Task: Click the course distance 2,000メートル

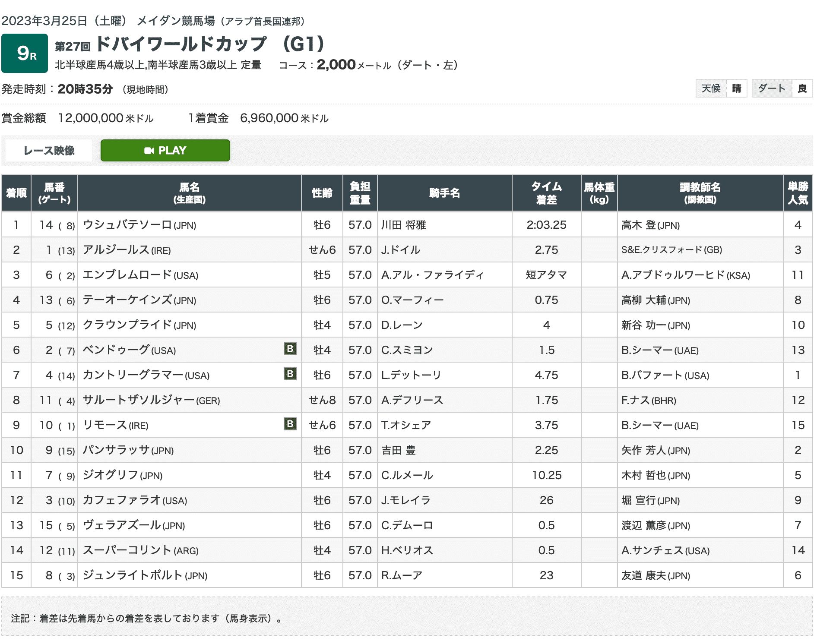Action: coord(354,65)
